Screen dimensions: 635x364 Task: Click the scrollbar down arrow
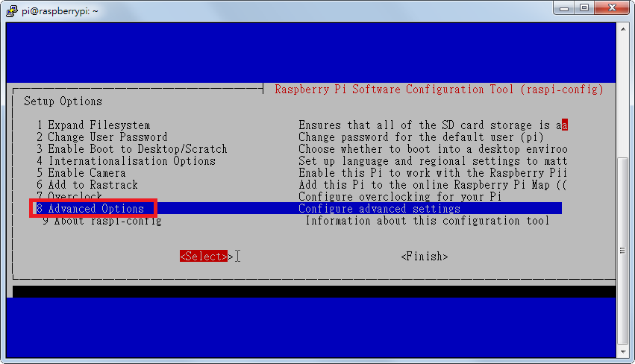click(x=622, y=351)
